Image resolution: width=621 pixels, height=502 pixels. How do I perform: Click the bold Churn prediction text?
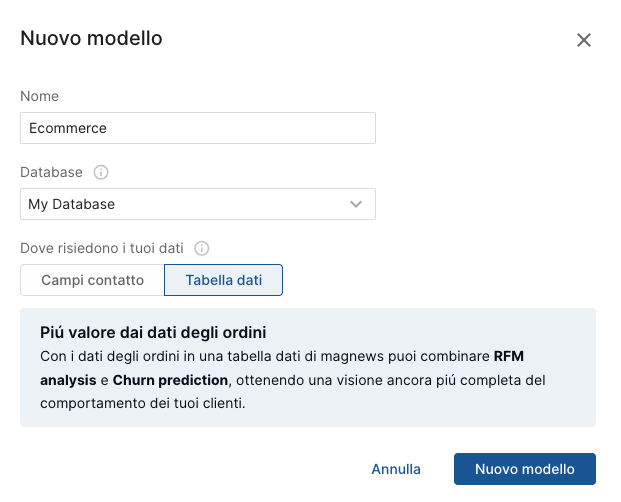click(170, 380)
